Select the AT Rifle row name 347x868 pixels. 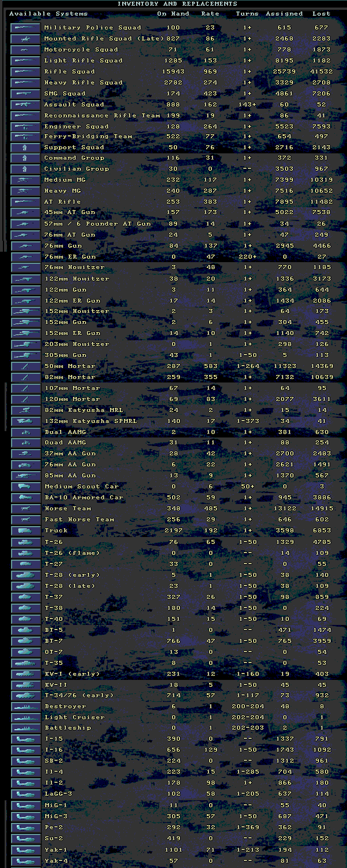[x=63, y=202]
